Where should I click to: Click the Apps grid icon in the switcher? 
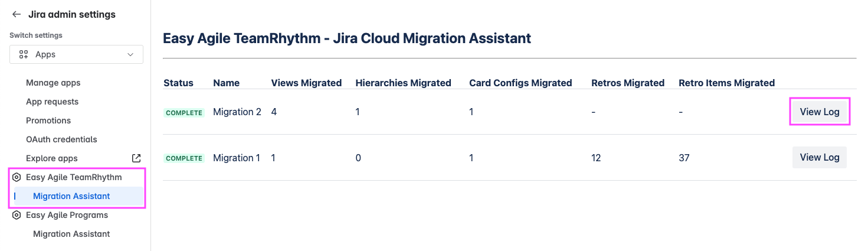coord(24,54)
